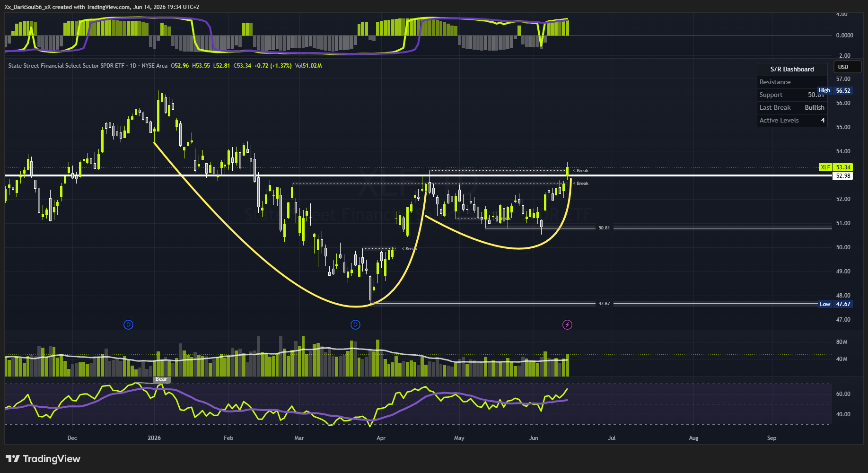Click the 50.81 support level label
Image resolution: width=868 pixels, height=473 pixels.
[x=604, y=228]
